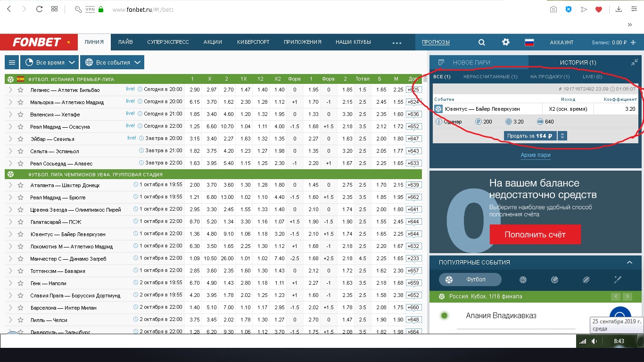Star the Реал Мадрид — Осасуна match
The image size is (644, 362).
click(x=20, y=126)
